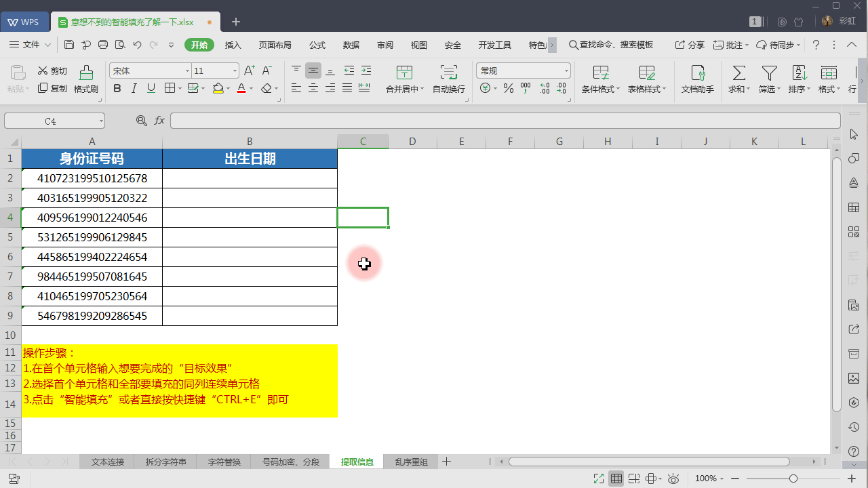This screenshot has height=488, width=868.
Task: Click the Copy (复制) button
Action: pos(52,88)
